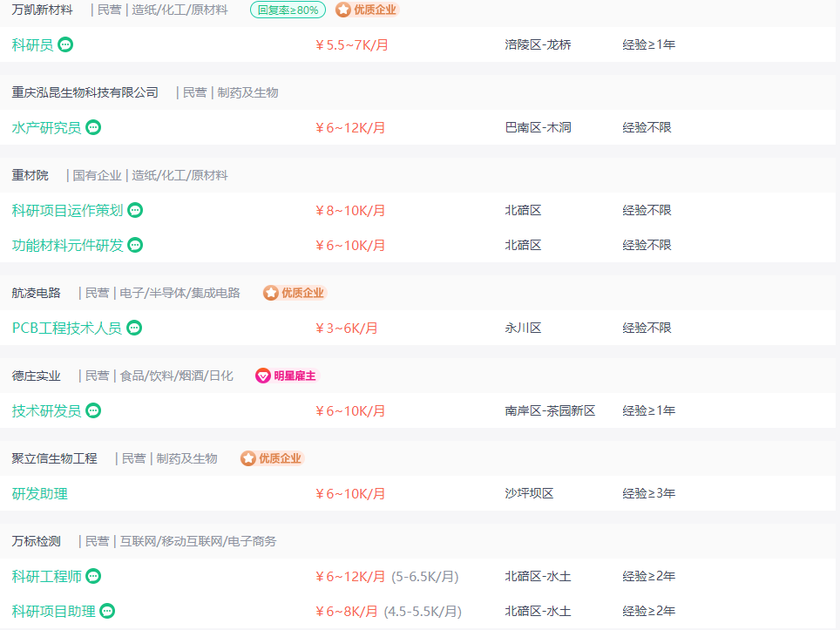Click 优质企业 badge for 航凌电路

(x=295, y=293)
